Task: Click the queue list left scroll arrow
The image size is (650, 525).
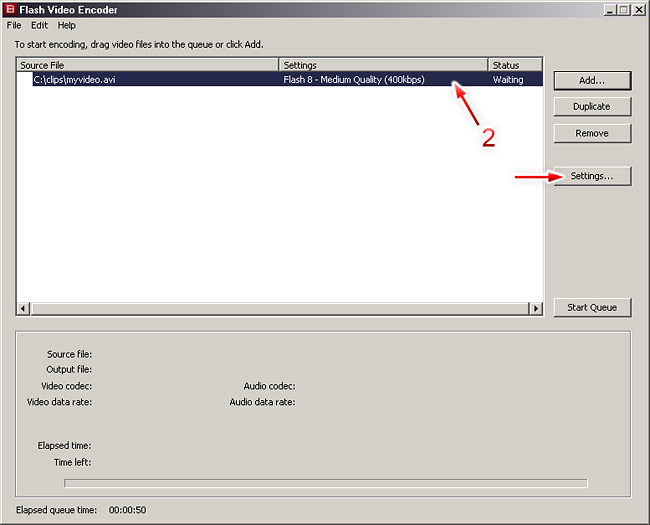Action: point(23,309)
